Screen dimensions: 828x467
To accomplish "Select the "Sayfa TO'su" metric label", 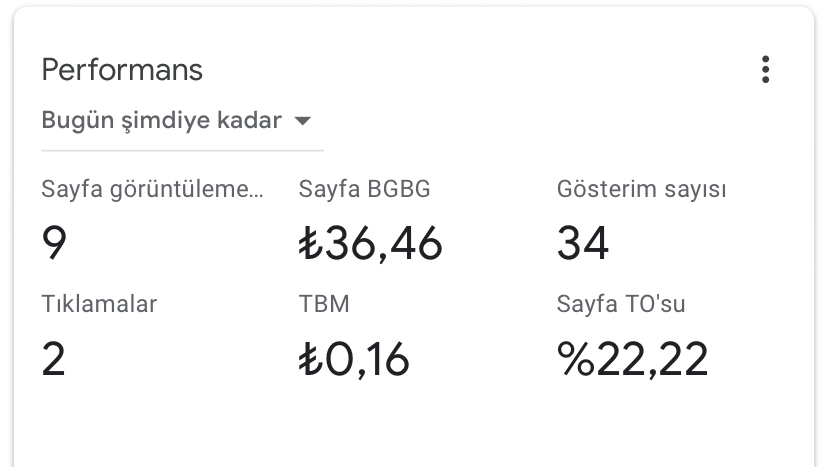I will point(621,304).
